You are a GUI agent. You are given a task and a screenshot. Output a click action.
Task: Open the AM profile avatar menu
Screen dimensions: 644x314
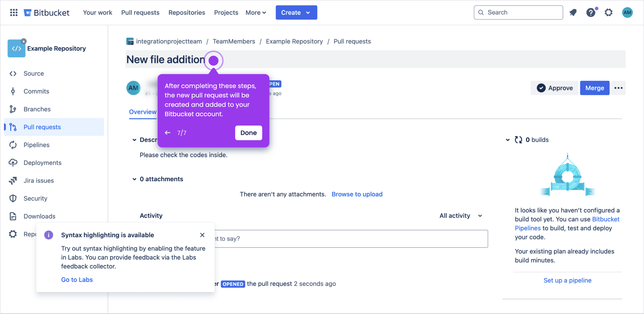point(627,13)
